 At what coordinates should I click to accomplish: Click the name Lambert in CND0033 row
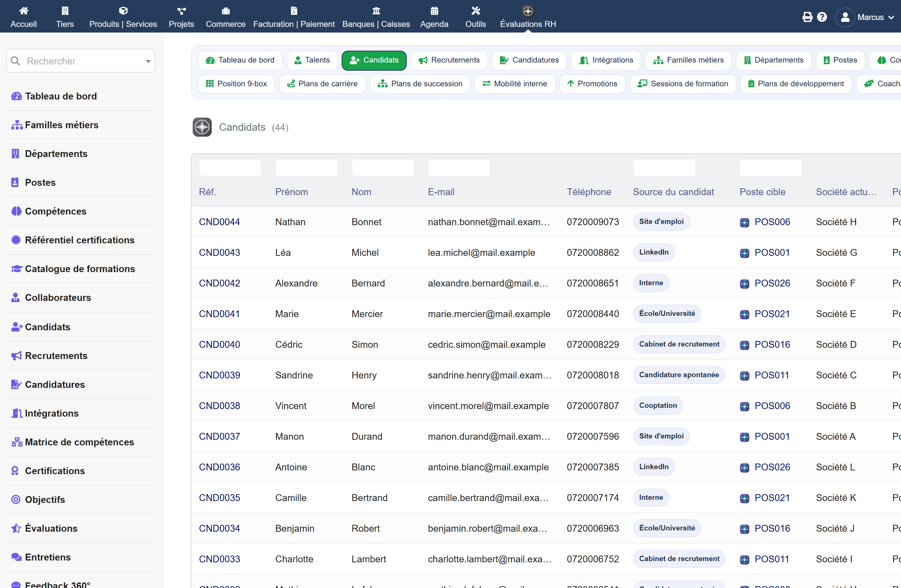369,559
